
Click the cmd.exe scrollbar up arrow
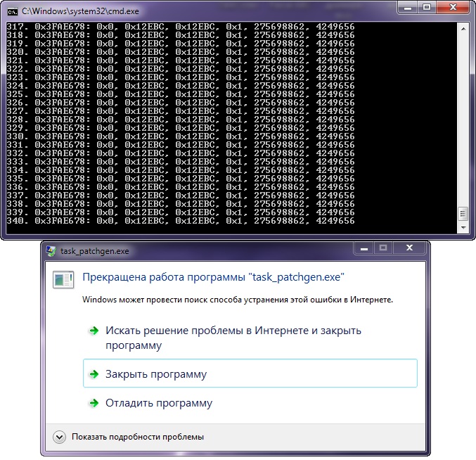463,29
